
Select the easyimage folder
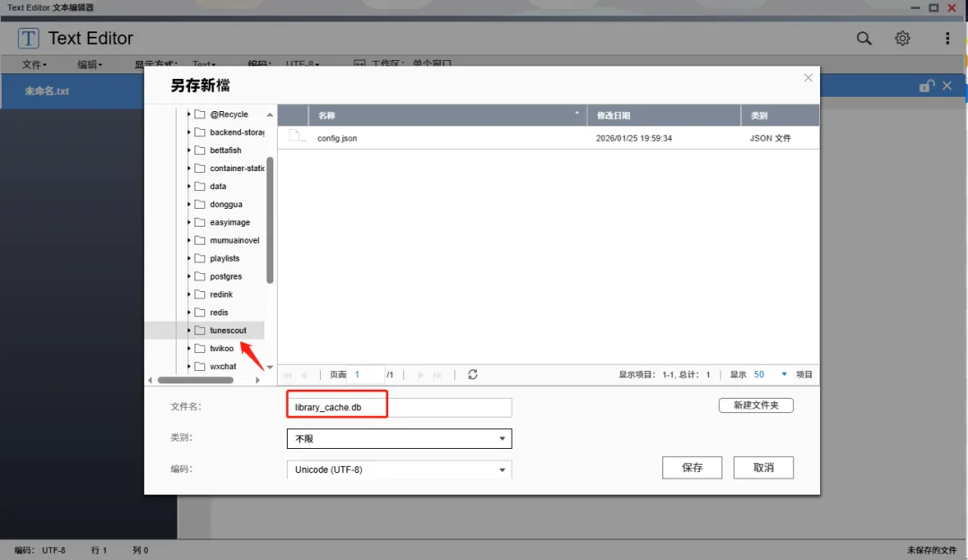point(229,222)
